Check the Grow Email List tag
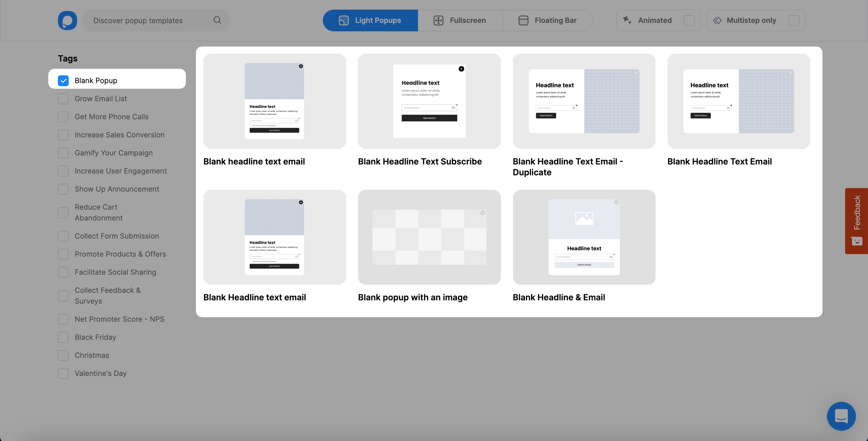This screenshot has width=868, height=441. [63, 99]
